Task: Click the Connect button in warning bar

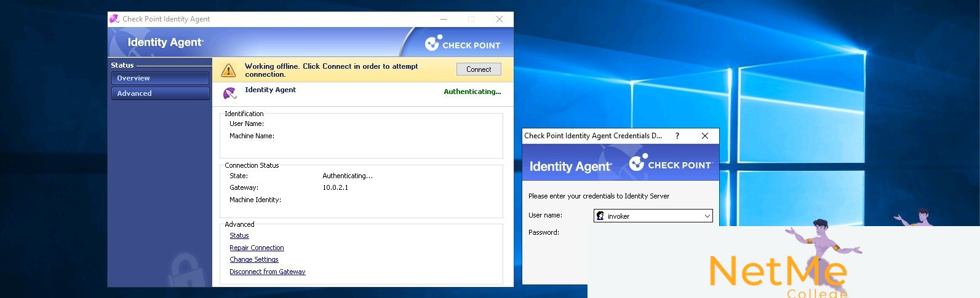Action: (479, 69)
